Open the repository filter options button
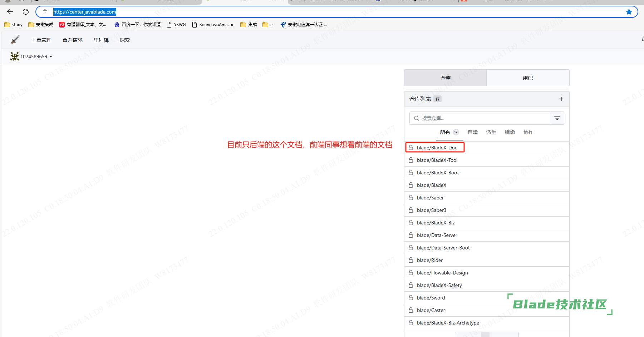This screenshot has width=644, height=337. 557,118
